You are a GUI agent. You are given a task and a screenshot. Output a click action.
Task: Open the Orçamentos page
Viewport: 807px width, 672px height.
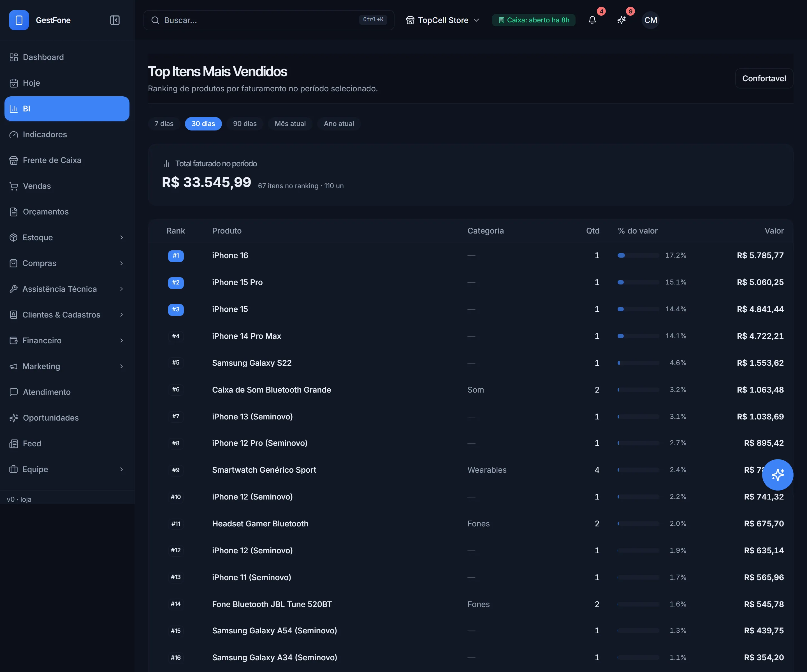click(x=67, y=212)
